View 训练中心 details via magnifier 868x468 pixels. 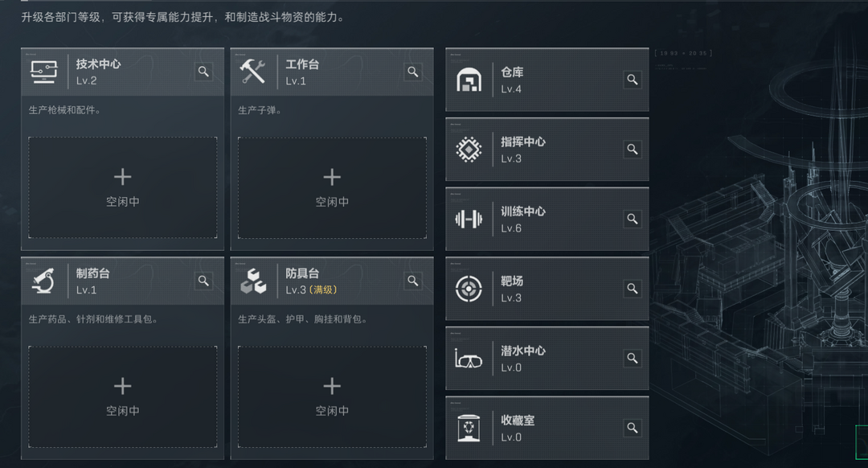click(633, 219)
